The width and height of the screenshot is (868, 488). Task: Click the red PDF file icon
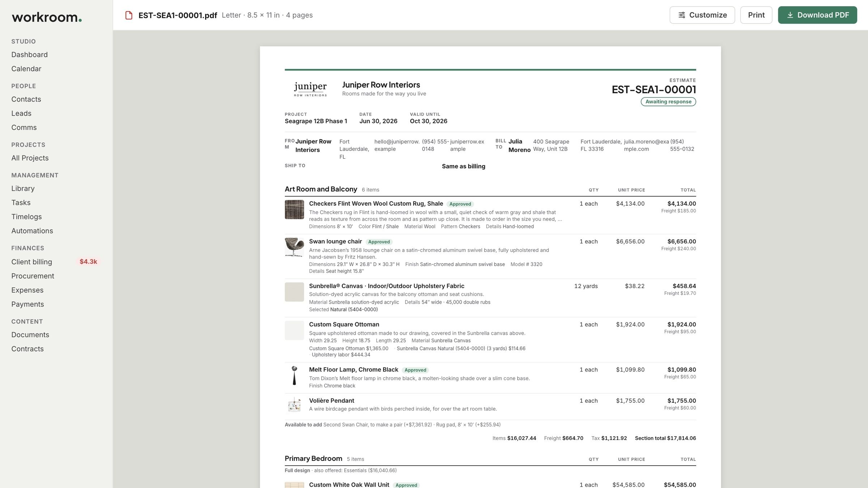click(129, 15)
